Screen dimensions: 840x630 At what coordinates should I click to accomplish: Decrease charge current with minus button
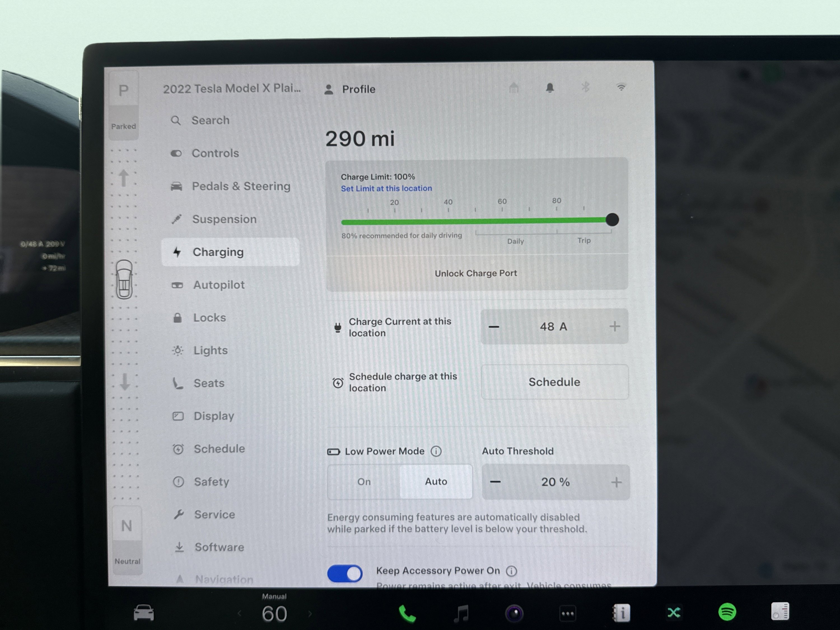(494, 326)
